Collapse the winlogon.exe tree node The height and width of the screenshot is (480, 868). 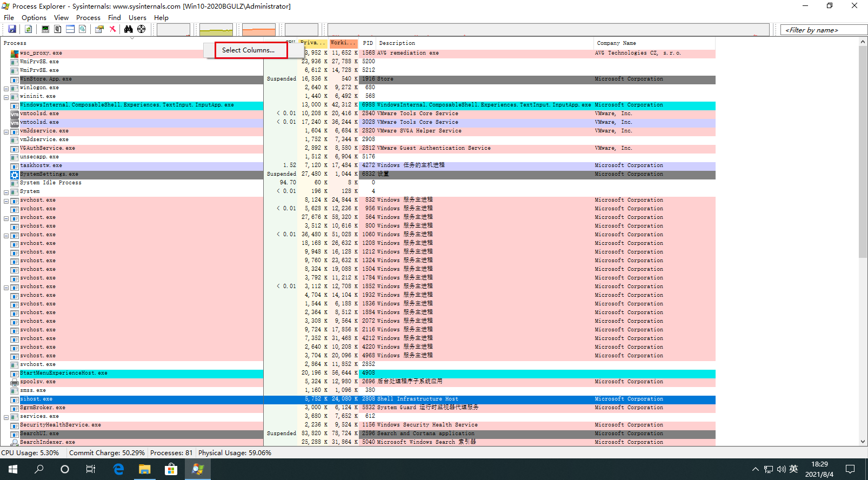point(6,88)
